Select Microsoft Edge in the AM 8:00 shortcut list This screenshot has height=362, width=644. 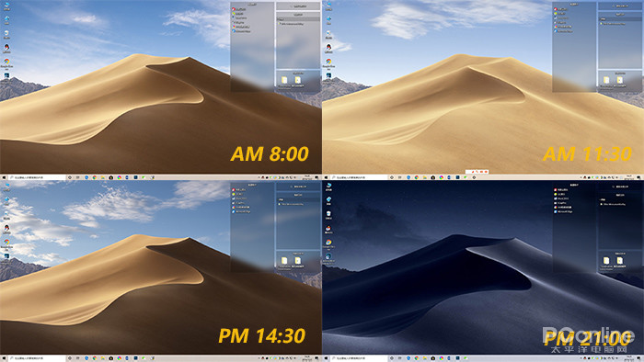242,30
